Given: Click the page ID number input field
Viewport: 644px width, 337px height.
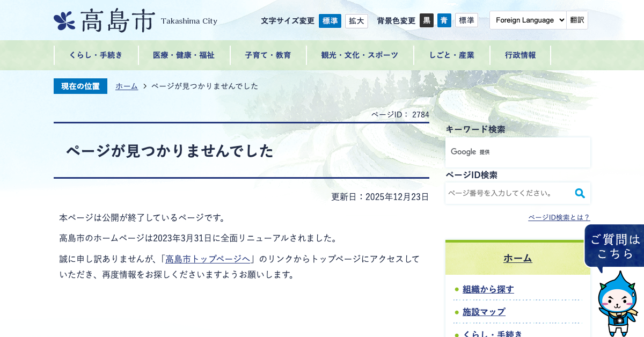Looking at the screenshot, I should [508, 193].
